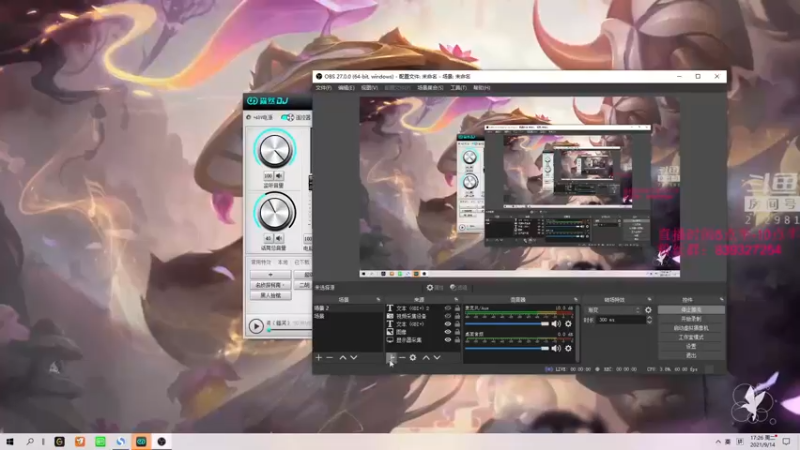Remove selected scene with minus icon
Screen dimensions: 800x450
330,358
